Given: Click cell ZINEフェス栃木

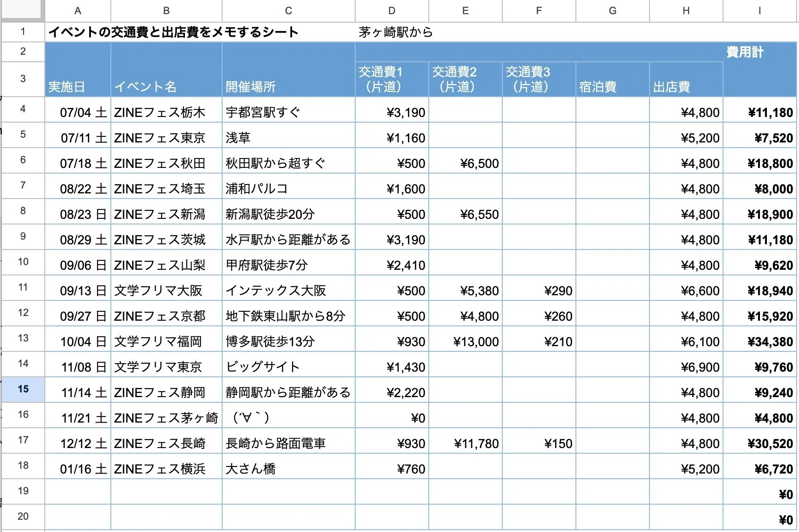Looking at the screenshot, I should point(166,110).
